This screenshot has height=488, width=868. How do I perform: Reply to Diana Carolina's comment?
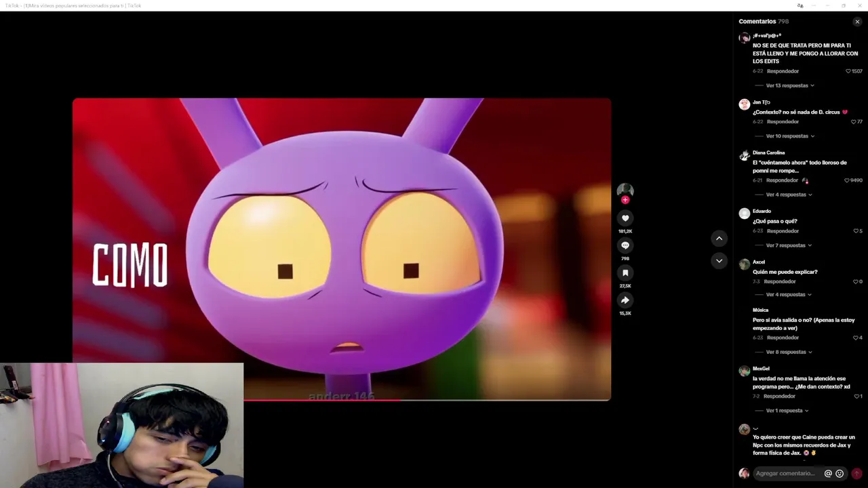(782, 180)
